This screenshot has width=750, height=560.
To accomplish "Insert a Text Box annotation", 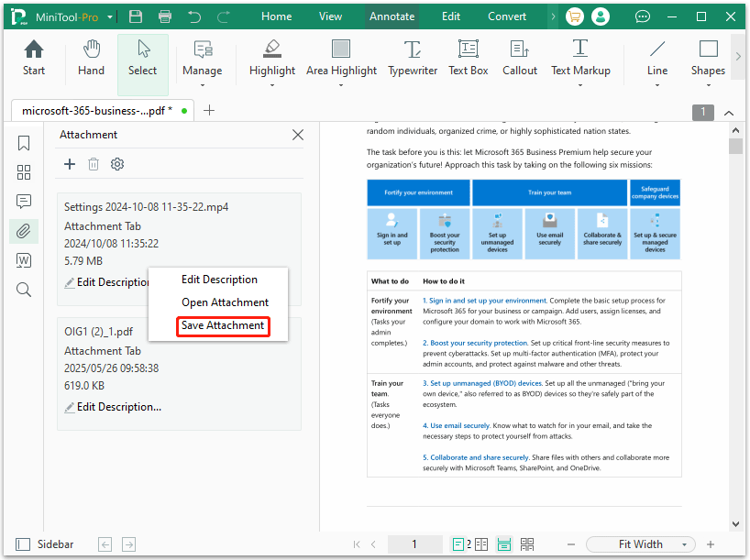I will pyautogui.click(x=469, y=58).
